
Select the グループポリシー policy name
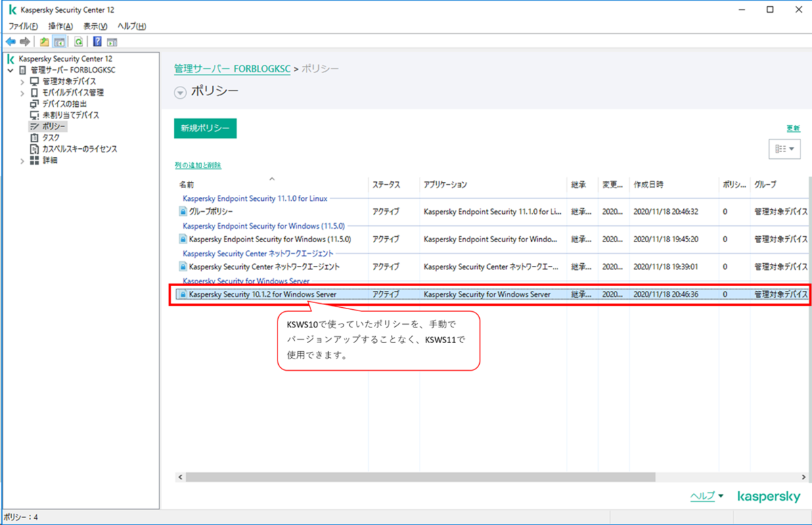pos(211,212)
